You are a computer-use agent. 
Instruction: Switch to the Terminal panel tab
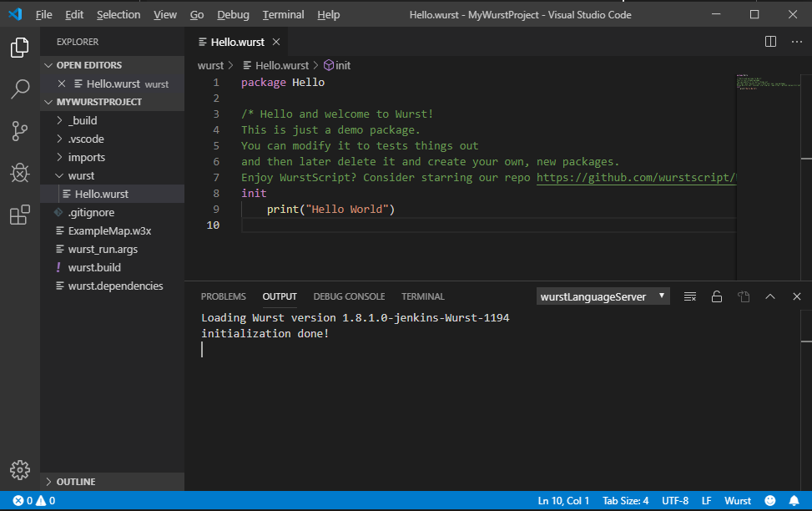[422, 296]
